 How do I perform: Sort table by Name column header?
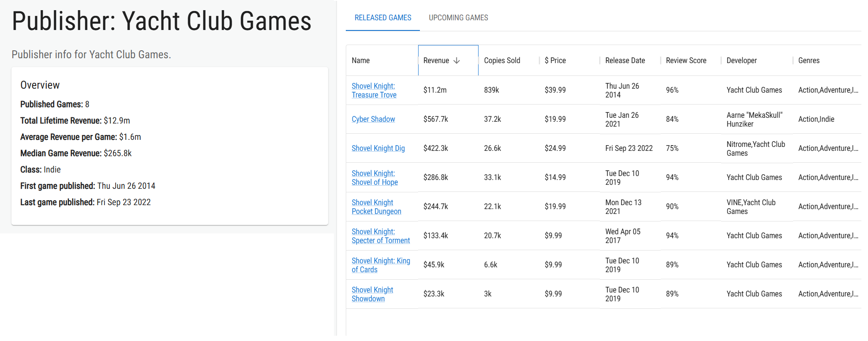coord(382,60)
